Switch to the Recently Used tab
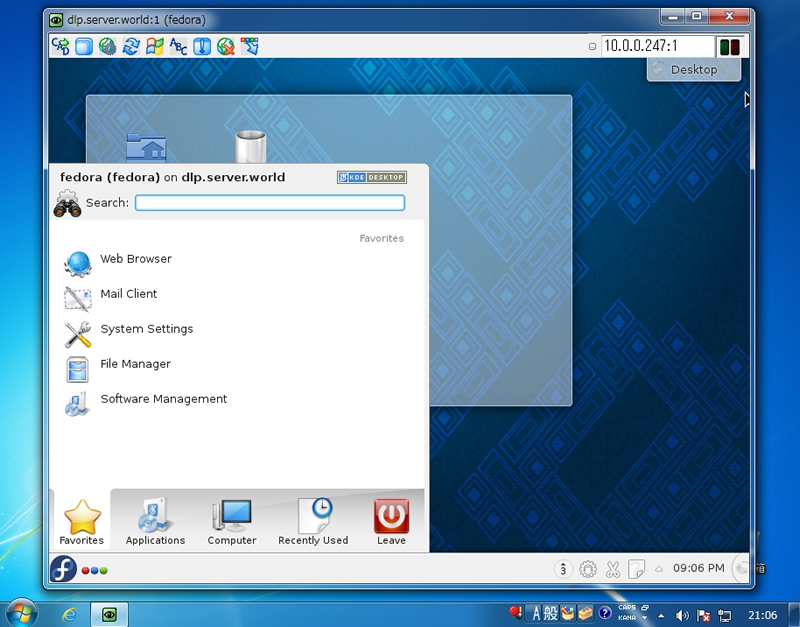This screenshot has height=627, width=800. (313, 521)
